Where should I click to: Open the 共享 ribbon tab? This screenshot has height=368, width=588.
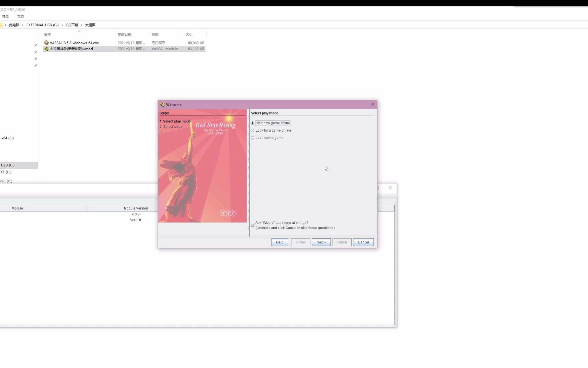point(5,16)
